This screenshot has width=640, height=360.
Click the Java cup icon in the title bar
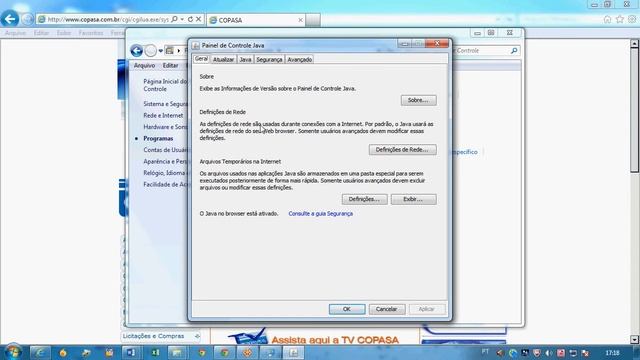coord(196,45)
